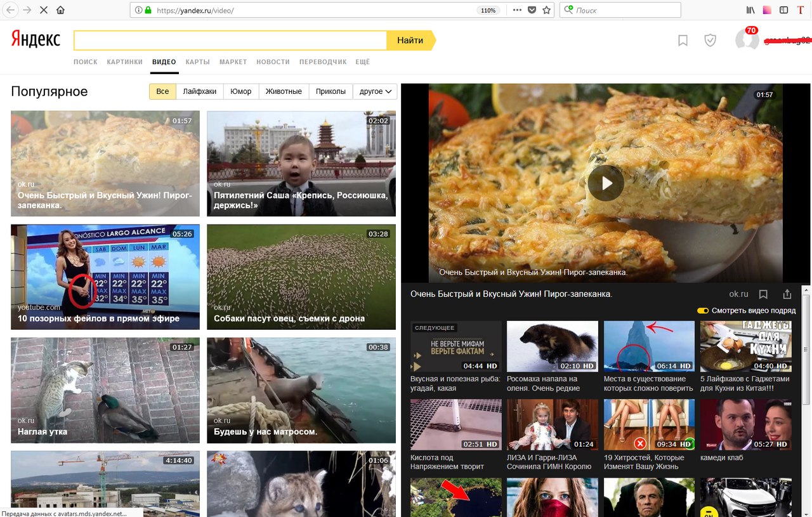Image resolution: width=812 pixels, height=517 pixels.
Task: Click the Yandex video search input field
Action: click(x=230, y=40)
